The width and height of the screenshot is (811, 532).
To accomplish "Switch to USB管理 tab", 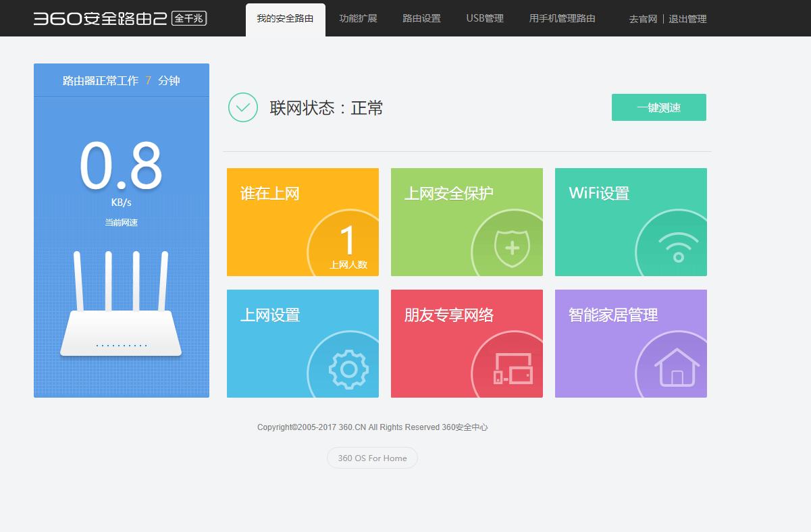I will click(484, 18).
